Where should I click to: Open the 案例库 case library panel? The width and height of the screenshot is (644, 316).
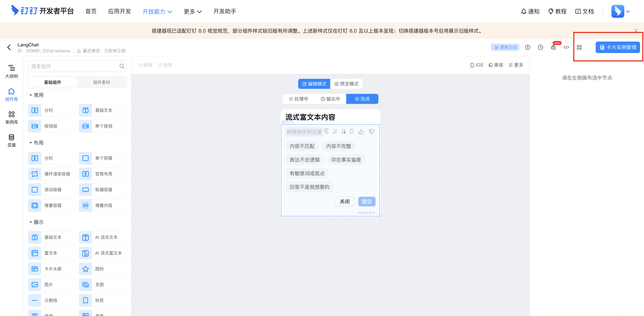point(11,117)
